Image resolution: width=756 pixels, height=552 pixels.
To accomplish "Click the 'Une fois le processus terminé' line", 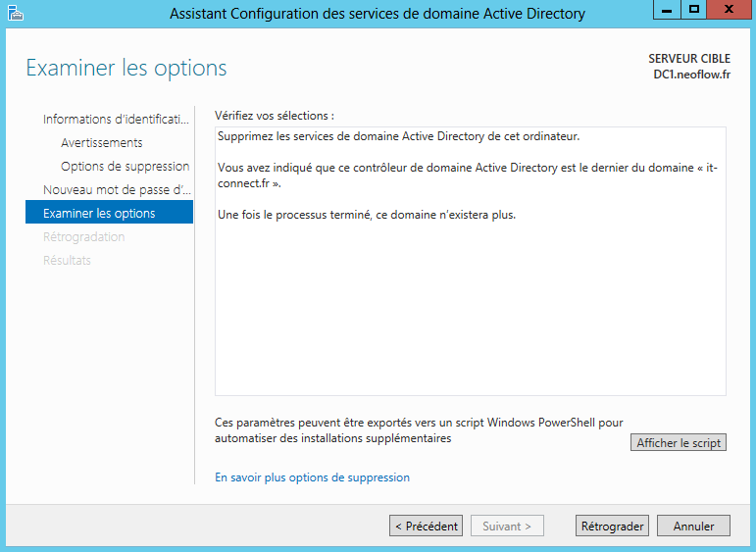I will [367, 215].
